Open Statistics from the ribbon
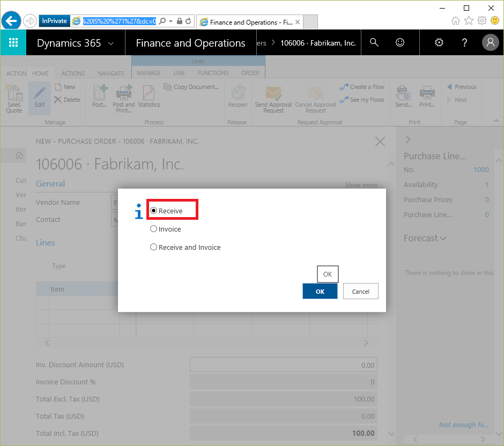The width and height of the screenshot is (504, 446). 149,96
